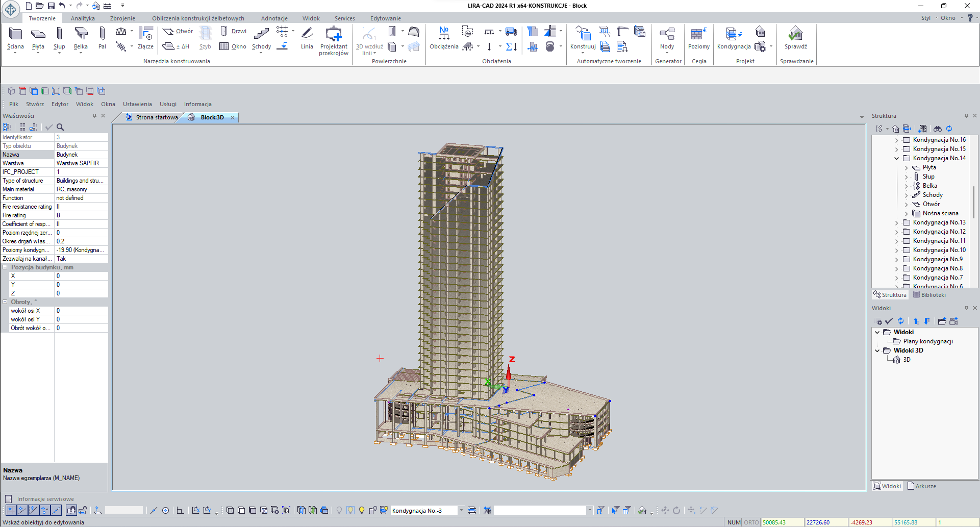Toggle the yellow light bulb visibility button
This screenshot has height=527, width=980.
362,510
